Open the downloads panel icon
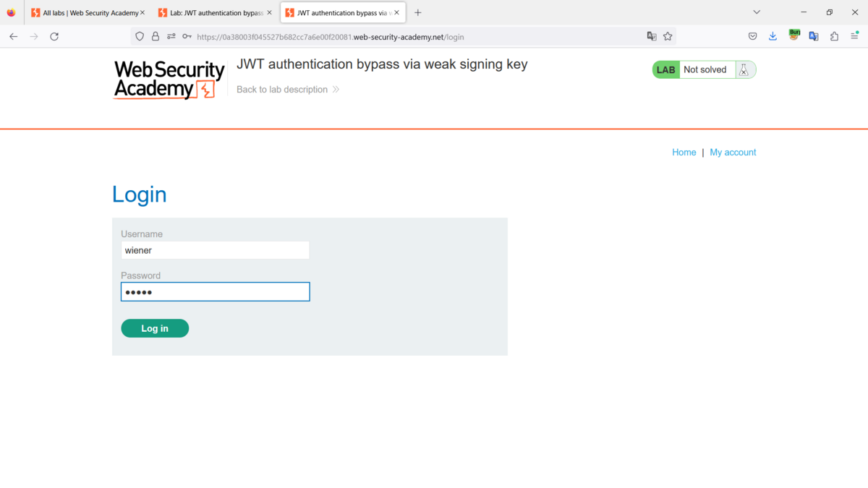Image resolution: width=868 pixels, height=488 pixels. click(x=773, y=36)
